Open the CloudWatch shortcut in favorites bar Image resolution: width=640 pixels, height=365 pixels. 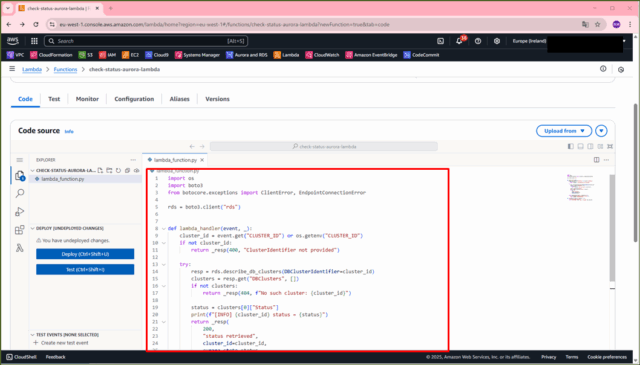pyautogui.click(x=322, y=55)
